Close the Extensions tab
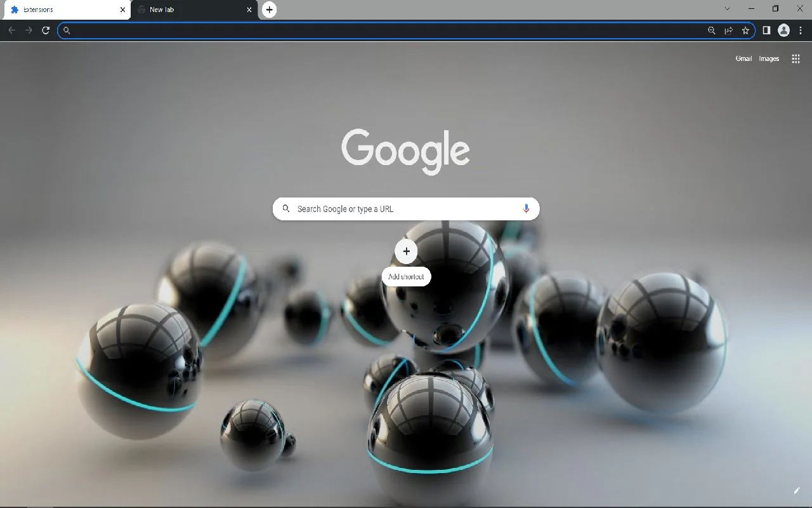The width and height of the screenshot is (812, 508). point(123,10)
